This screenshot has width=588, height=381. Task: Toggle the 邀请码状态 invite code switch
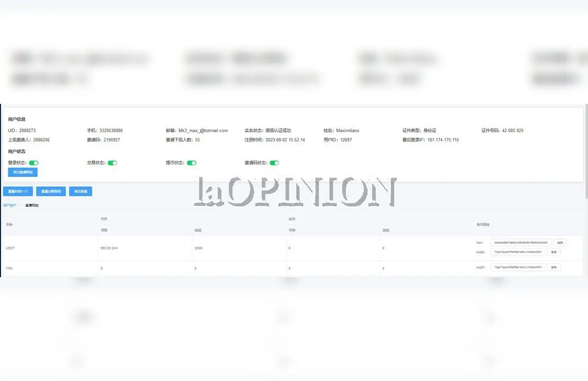pos(274,163)
